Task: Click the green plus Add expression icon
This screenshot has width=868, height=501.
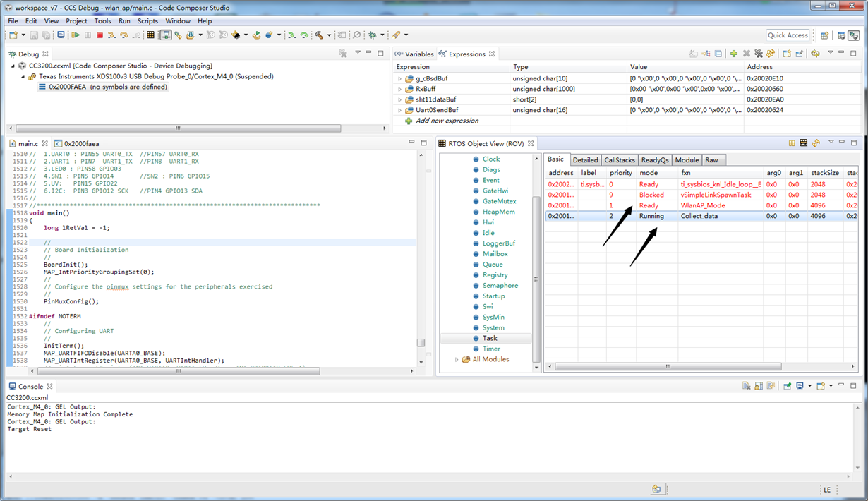Action: [x=734, y=54]
